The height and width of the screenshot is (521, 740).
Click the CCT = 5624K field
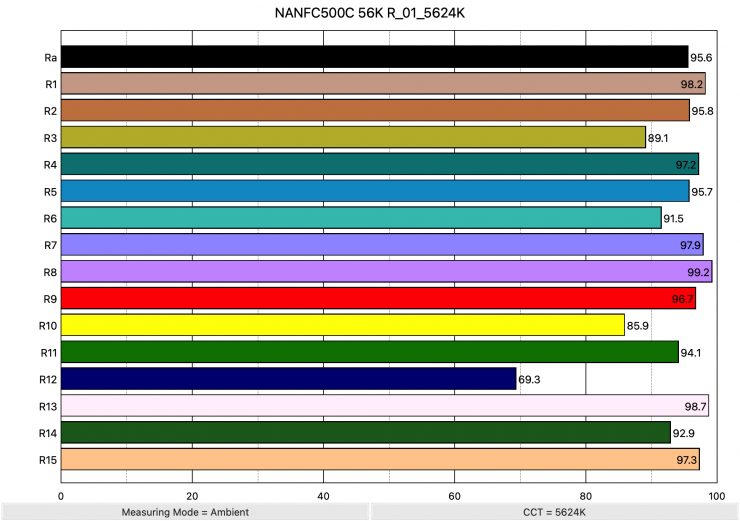coord(554,511)
